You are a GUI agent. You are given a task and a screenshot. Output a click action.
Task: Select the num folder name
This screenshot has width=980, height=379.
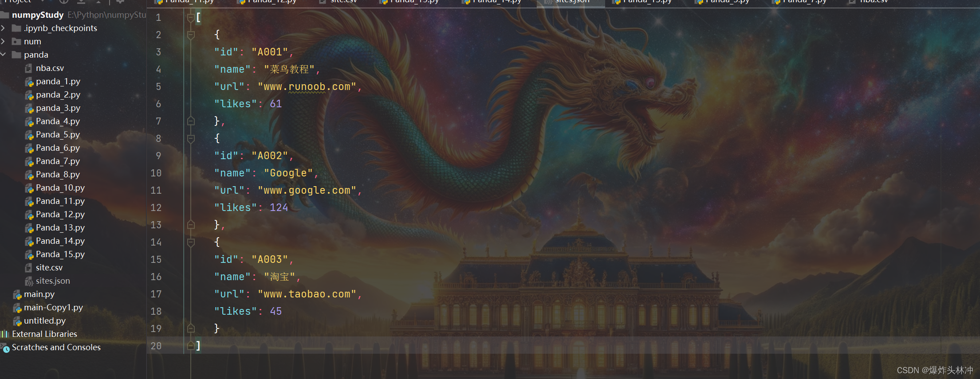pos(32,42)
